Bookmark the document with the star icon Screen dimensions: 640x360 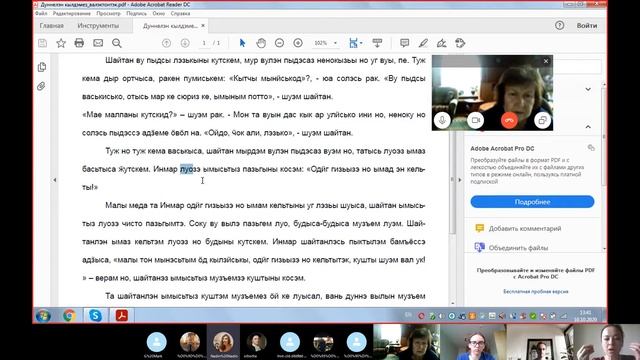pyautogui.click(x=61, y=43)
